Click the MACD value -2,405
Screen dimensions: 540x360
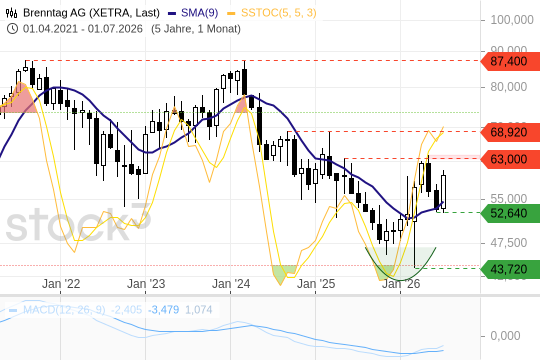click(x=126, y=310)
